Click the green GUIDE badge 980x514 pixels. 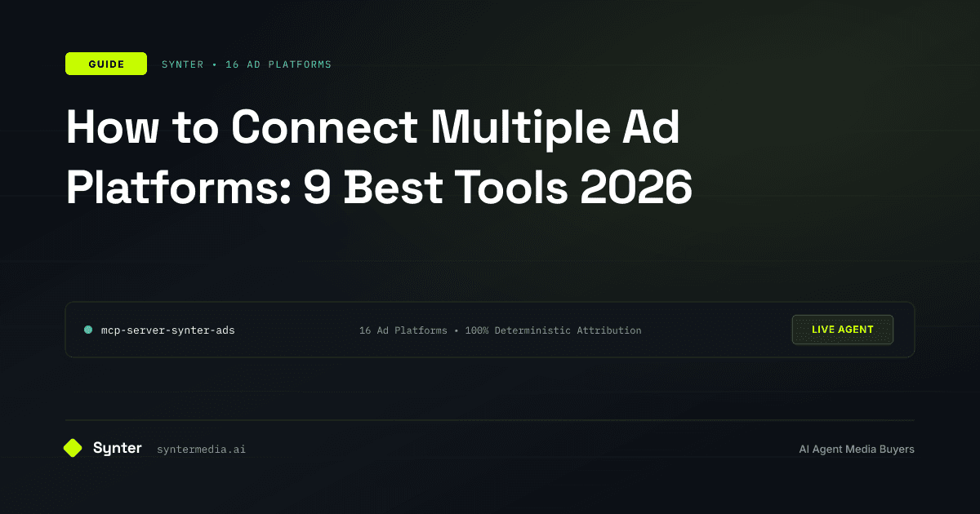click(106, 64)
